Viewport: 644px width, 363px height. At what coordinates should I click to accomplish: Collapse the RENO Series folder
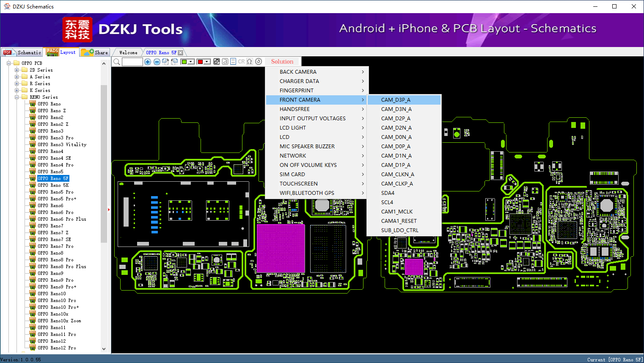[x=17, y=97]
